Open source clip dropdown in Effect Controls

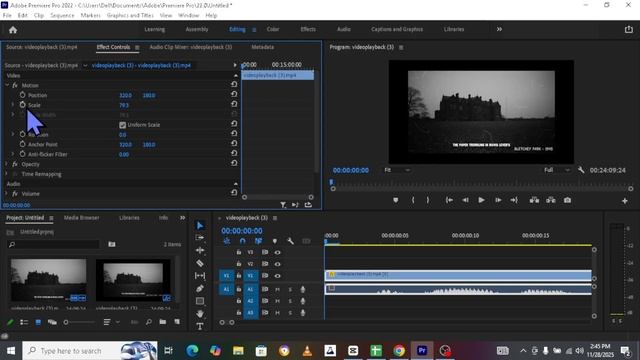pyautogui.click(x=85, y=65)
